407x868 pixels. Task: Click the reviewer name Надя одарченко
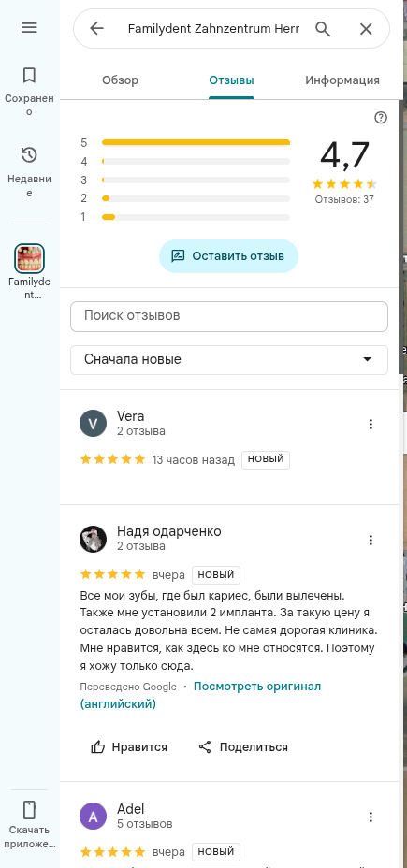tap(169, 531)
